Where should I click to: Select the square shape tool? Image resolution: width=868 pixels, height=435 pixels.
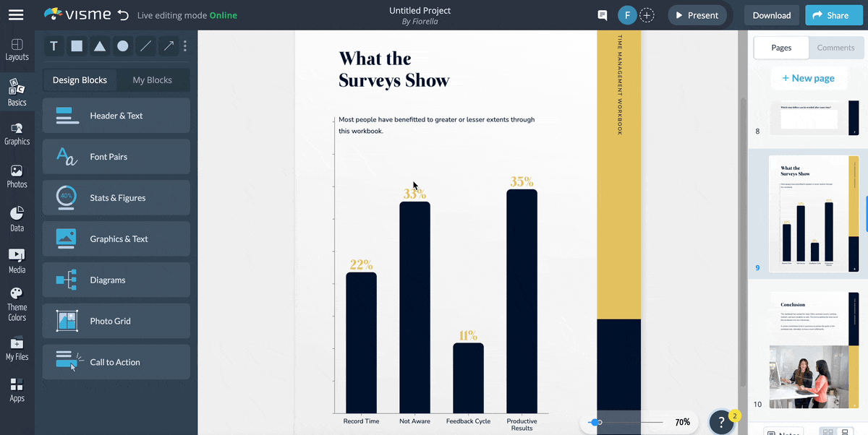[77, 46]
